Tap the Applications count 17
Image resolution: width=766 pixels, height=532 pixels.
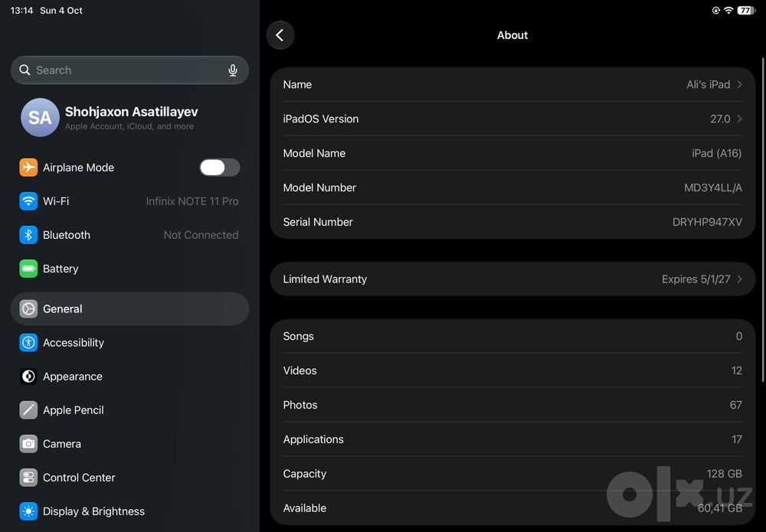tap(737, 439)
